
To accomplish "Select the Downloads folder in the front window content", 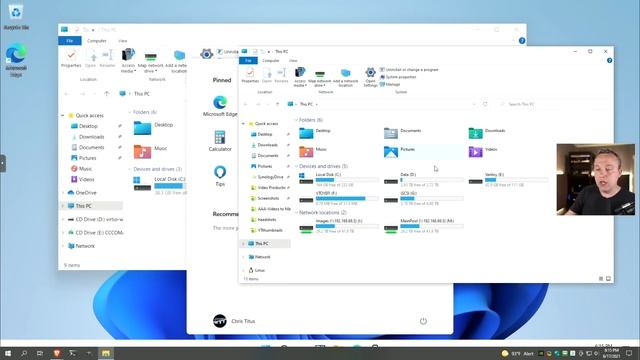I will coord(507,133).
